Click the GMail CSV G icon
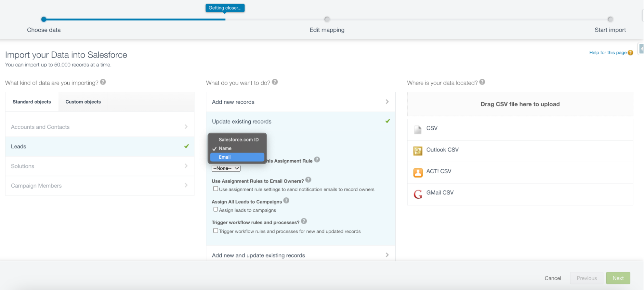The width and height of the screenshot is (644, 290). tap(418, 194)
